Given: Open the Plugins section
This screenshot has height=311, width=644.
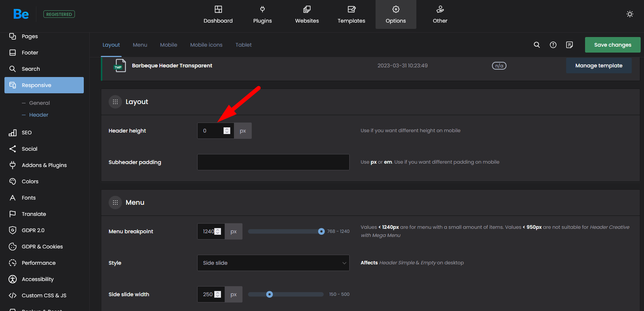Looking at the screenshot, I should (262, 14).
